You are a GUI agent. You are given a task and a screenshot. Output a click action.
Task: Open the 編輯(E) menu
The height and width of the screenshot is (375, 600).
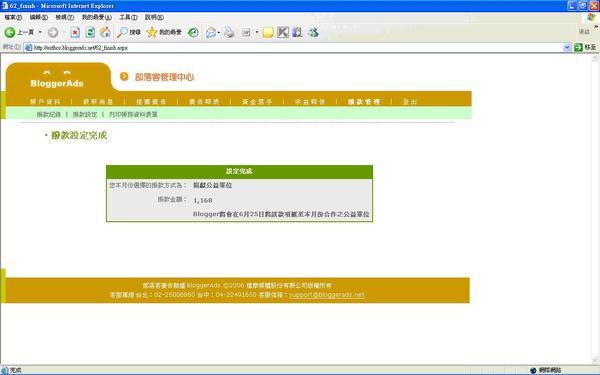39,17
